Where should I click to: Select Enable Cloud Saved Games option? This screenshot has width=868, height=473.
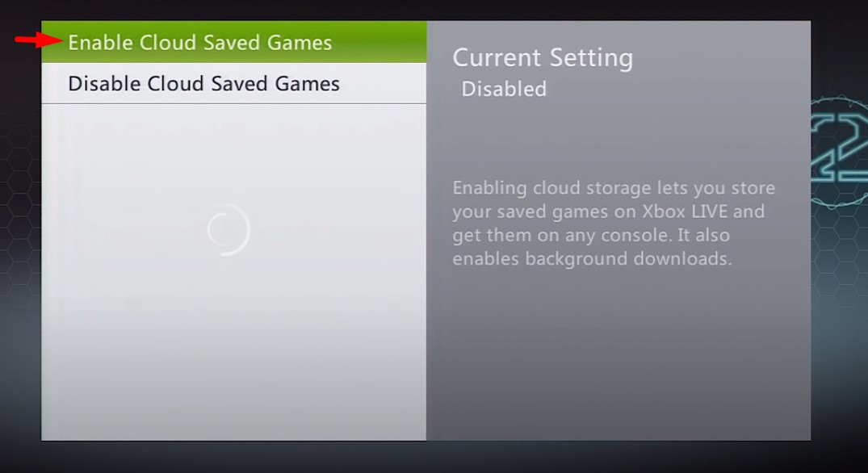point(233,42)
